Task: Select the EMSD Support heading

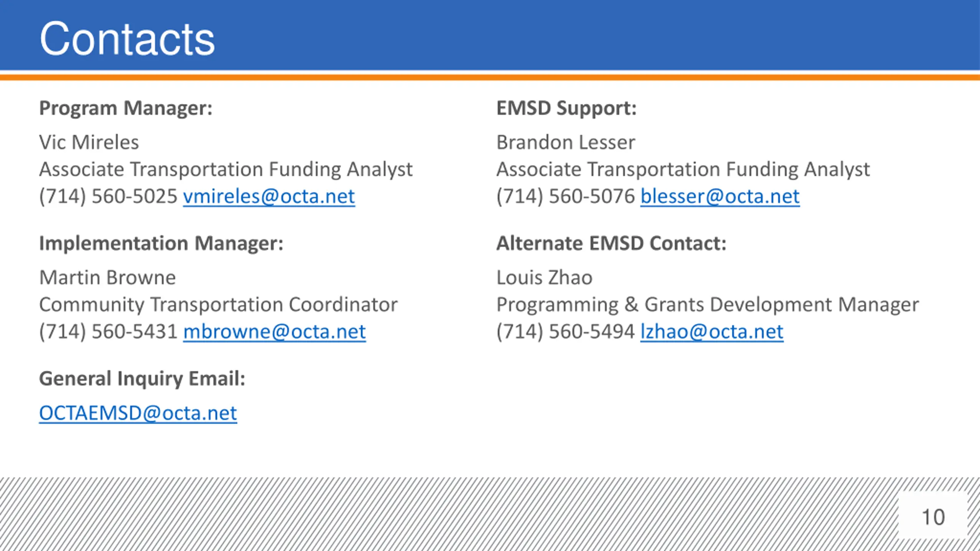Action: pyautogui.click(x=567, y=109)
